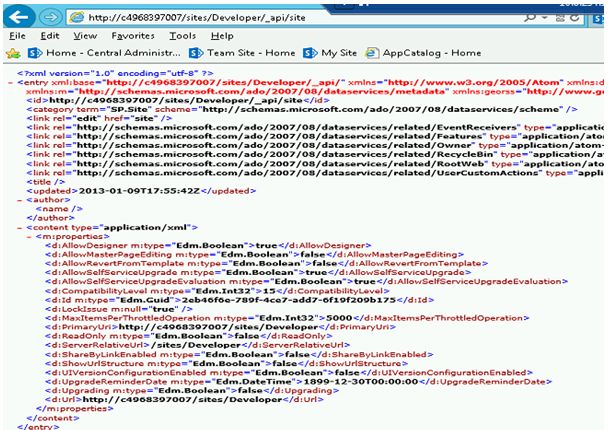Open the Favorites menu
Viewport: 612px width, 430px height.
tap(133, 36)
